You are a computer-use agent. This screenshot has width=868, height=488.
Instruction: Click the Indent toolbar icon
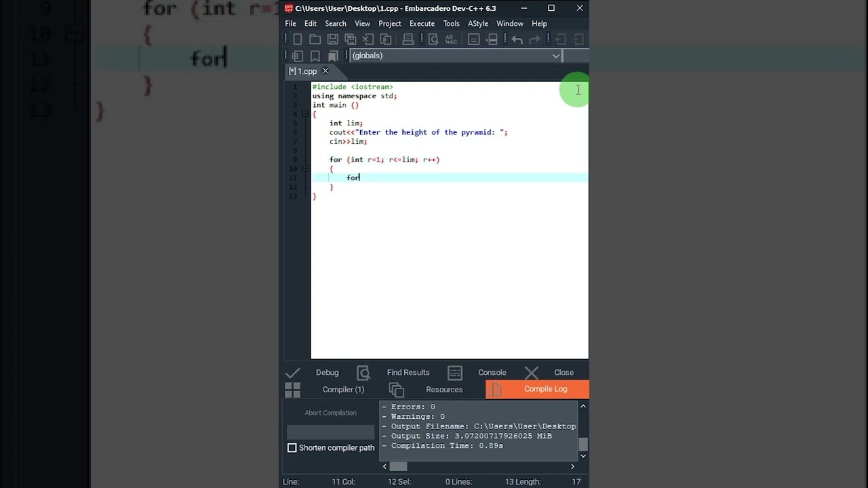point(561,39)
